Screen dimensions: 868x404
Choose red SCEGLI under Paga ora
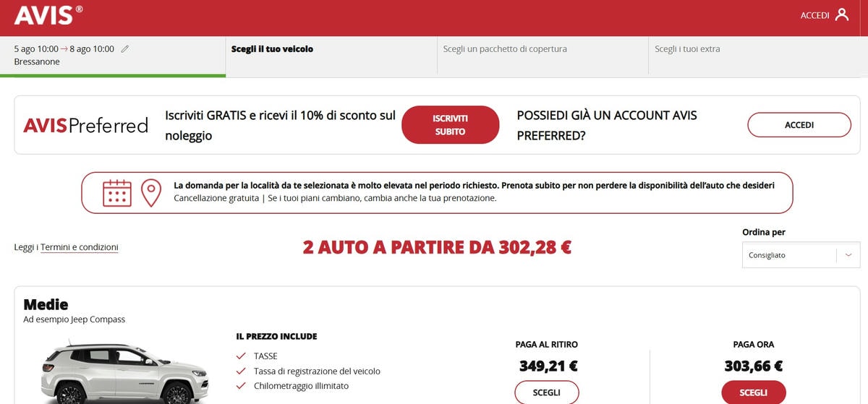point(754,392)
